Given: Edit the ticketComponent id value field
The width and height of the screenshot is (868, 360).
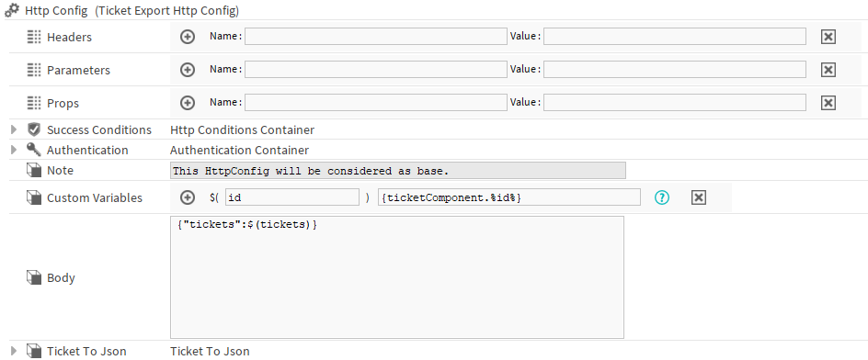Looking at the screenshot, I should point(509,197).
